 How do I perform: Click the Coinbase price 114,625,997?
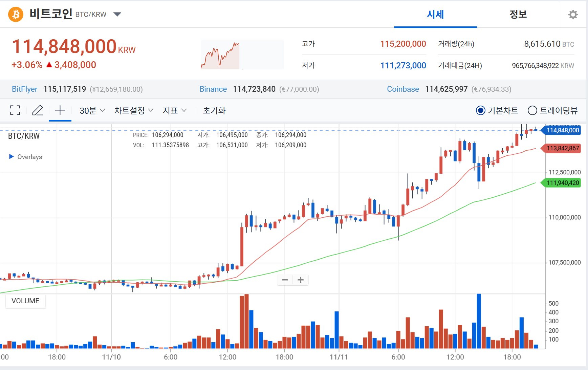[x=447, y=89]
